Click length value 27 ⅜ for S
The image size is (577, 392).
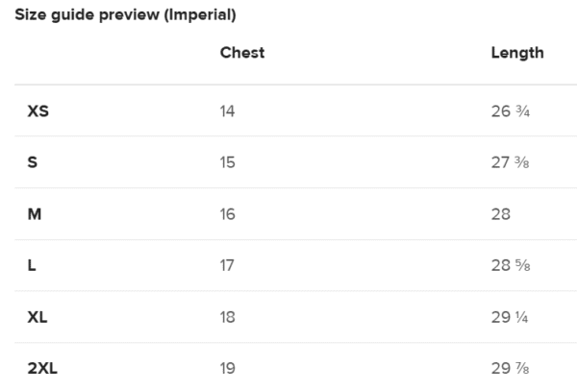pos(510,162)
